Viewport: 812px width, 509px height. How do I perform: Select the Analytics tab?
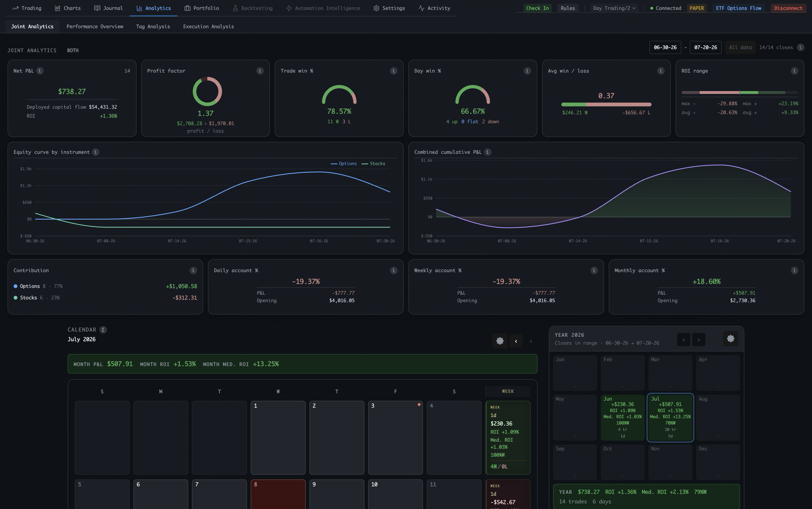154,8
